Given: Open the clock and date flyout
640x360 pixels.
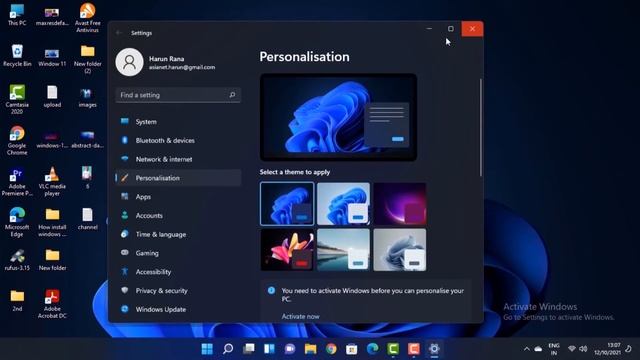Looking at the screenshot, I should pyautogui.click(x=607, y=349).
